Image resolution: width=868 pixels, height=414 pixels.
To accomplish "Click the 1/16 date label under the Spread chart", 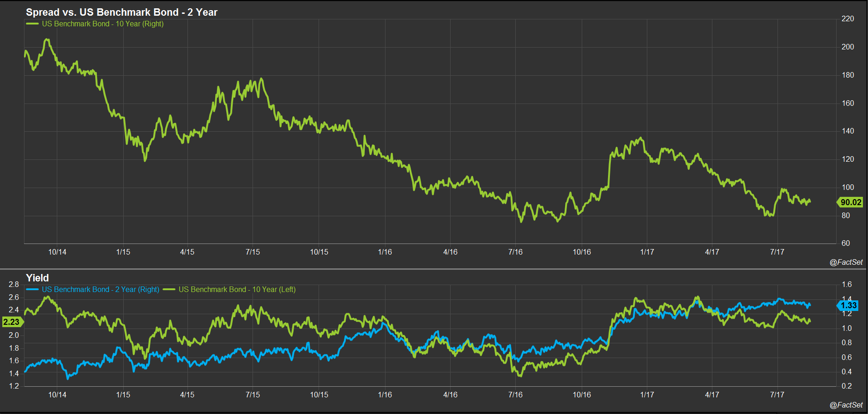I will click(385, 252).
